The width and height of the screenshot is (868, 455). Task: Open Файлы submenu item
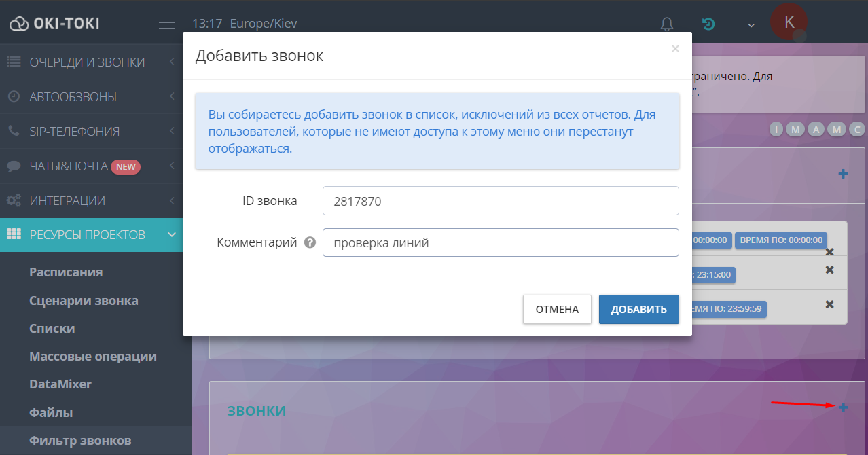click(51, 412)
